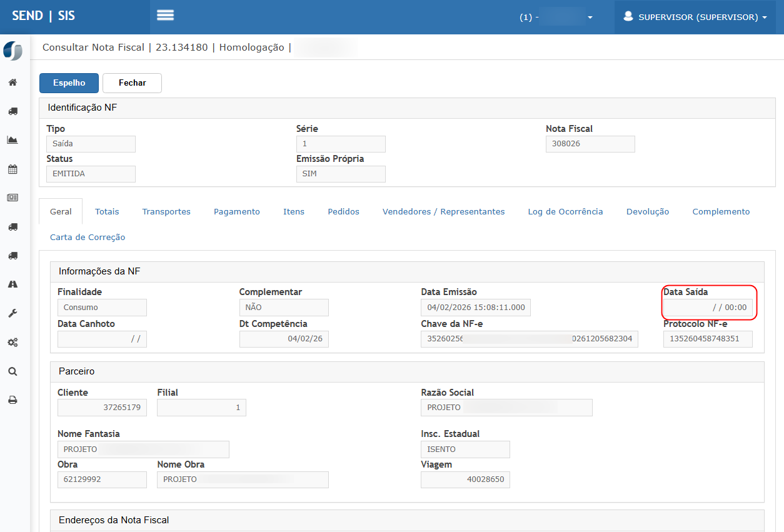Click the newspaper icon in sidebar
Viewport: 784px width, 532px height.
tap(13, 198)
